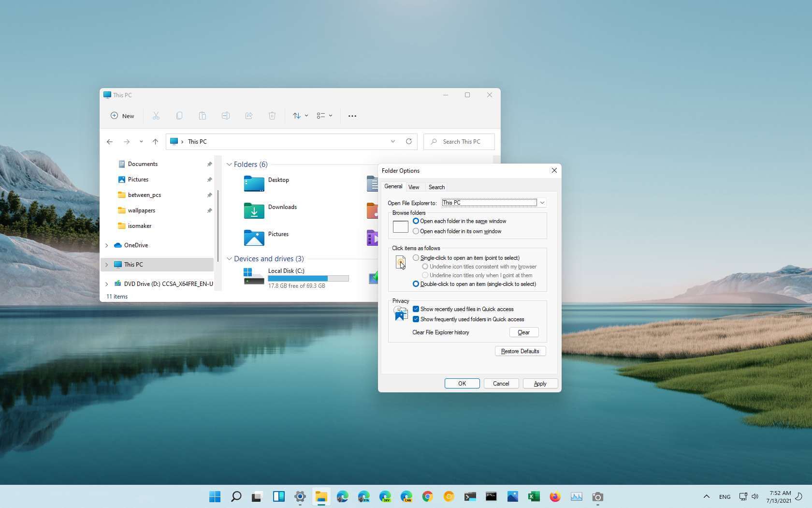Click the Share icon in Explorer toolbar
Viewport: 812px width, 508px height.
tap(248, 116)
